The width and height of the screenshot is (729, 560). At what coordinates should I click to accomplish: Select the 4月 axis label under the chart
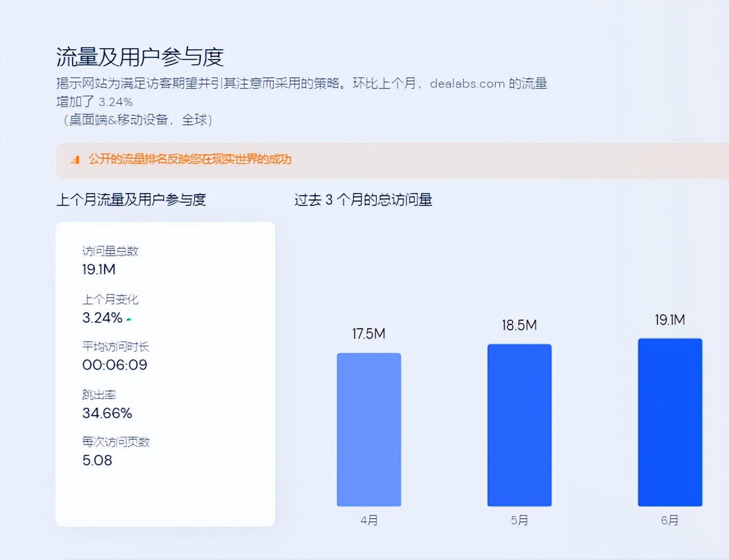[368, 520]
